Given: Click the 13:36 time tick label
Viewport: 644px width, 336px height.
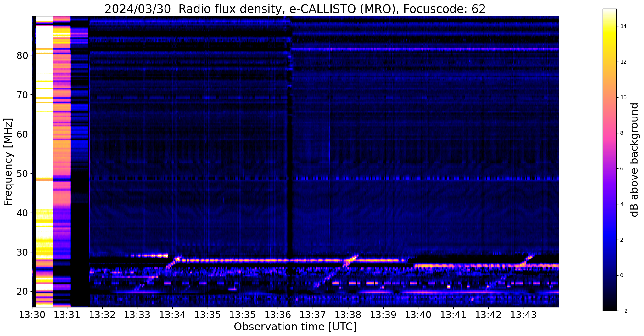Looking at the screenshot, I should click(x=278, y=315).
